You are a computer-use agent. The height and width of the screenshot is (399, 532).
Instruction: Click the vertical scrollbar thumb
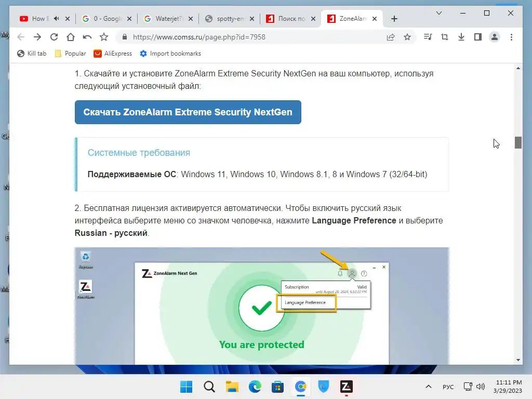click(518, 142)
